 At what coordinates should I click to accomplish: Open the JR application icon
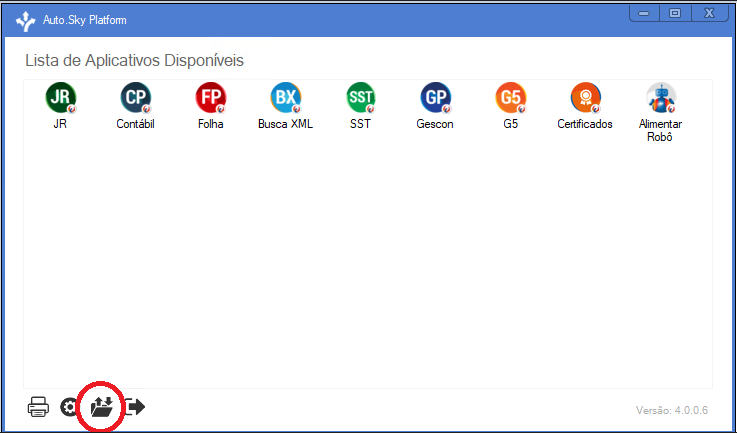(60, 98)
